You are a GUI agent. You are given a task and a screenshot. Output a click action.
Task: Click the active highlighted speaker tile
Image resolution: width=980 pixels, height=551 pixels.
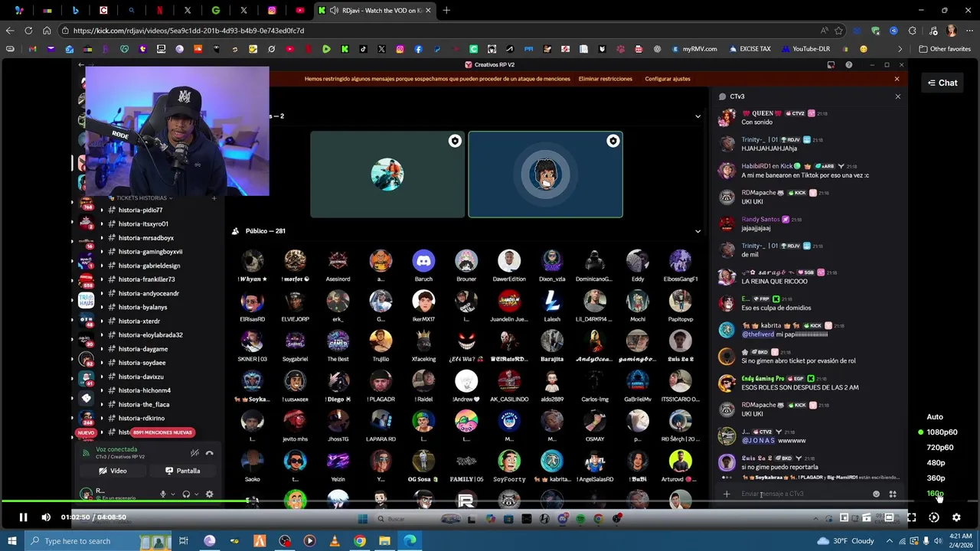545,174
